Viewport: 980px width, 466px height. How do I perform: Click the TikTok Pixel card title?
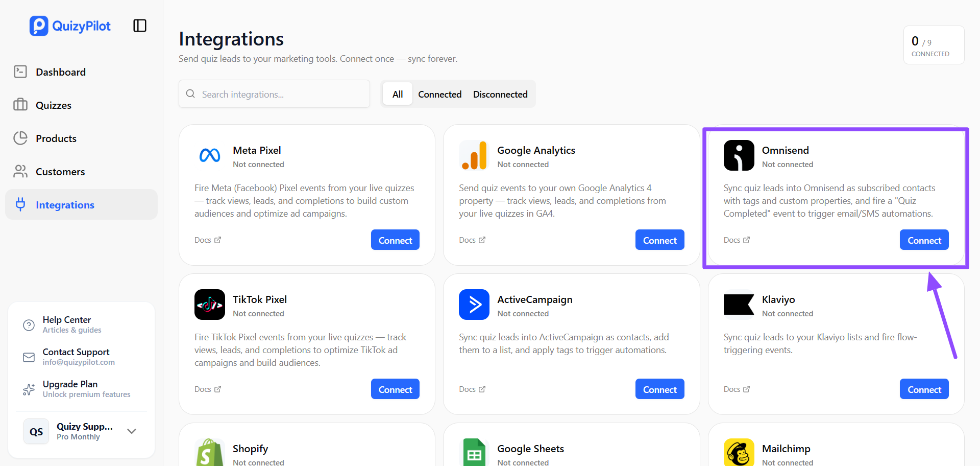(x=260, y=299)
